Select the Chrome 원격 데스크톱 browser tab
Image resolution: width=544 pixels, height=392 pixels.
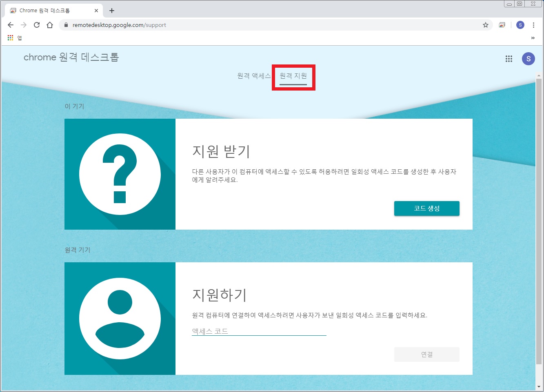(x=54, y=11)
